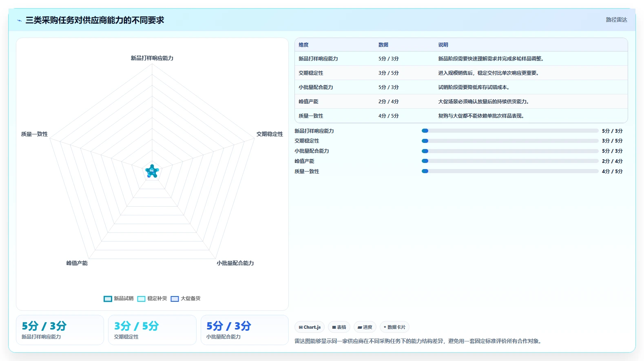The image size is (644, 361).
Task: Click the 2分 / 4分 value beside 峰值产能 bar
Action: (x=612, y=161)
